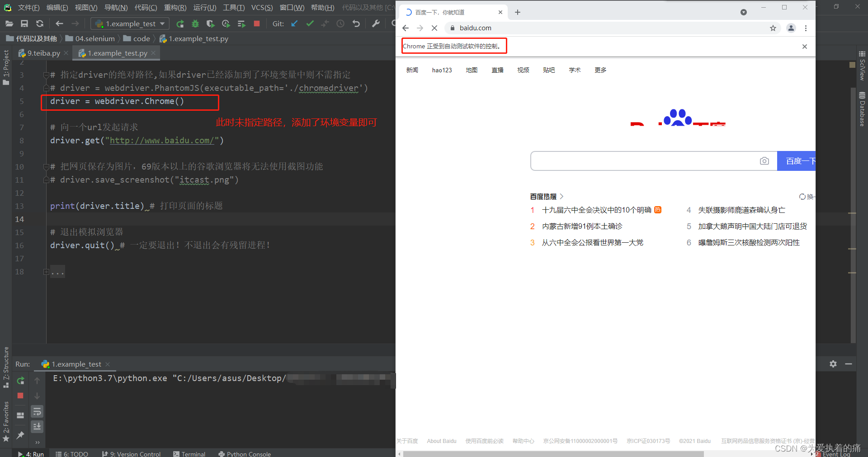Navigate forward with PyCharm right arrow

pos(75,24)
